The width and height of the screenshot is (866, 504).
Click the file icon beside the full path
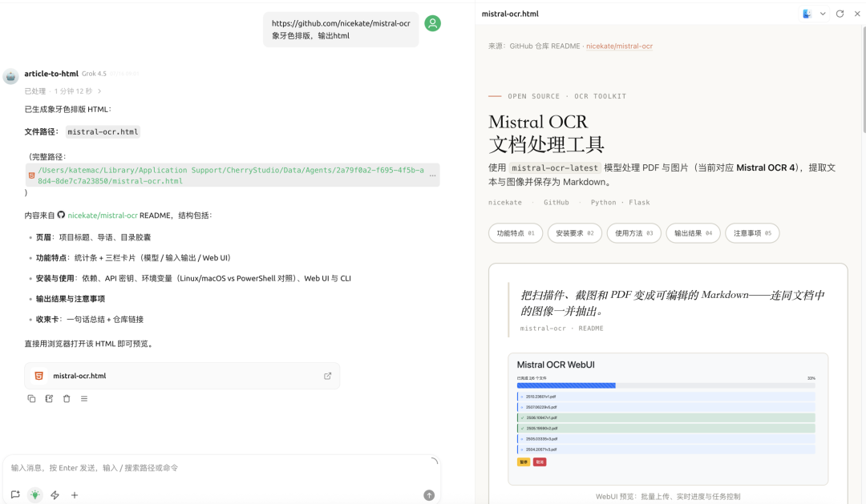(31, 175)
